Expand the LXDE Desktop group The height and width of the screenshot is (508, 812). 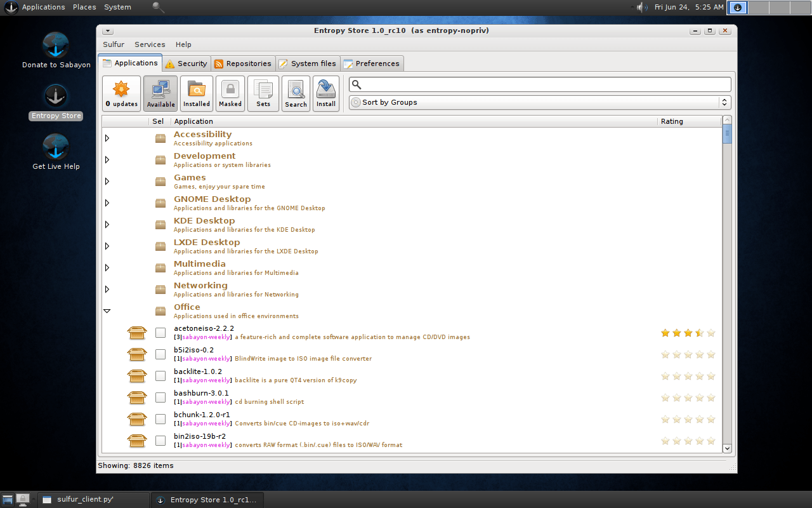point(107,246)
